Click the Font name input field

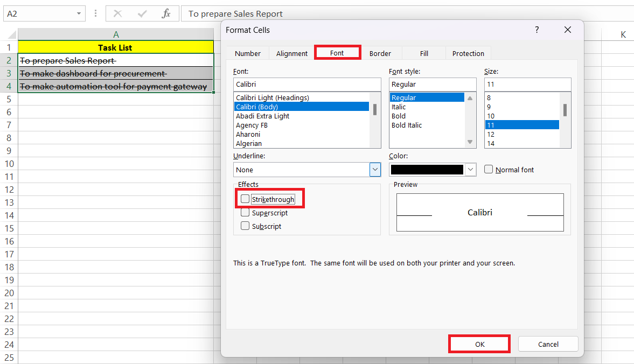pyautogui.click(x=307, y=85)
